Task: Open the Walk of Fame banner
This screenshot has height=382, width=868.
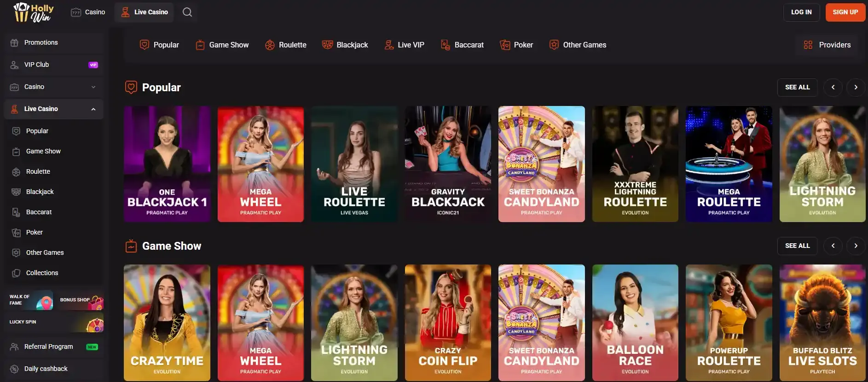Action: point(29,300)
